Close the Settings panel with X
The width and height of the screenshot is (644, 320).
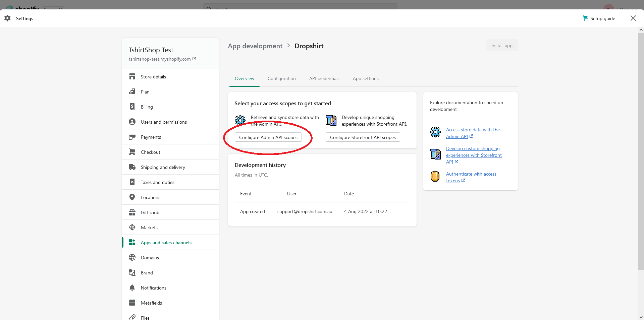click(633, 18)
